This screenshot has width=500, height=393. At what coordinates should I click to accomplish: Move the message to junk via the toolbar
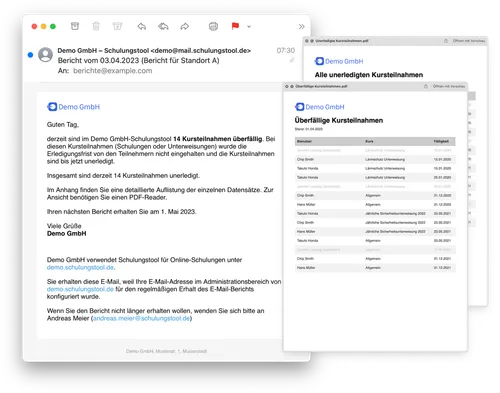pyautogui.click(x=117, y=26)
